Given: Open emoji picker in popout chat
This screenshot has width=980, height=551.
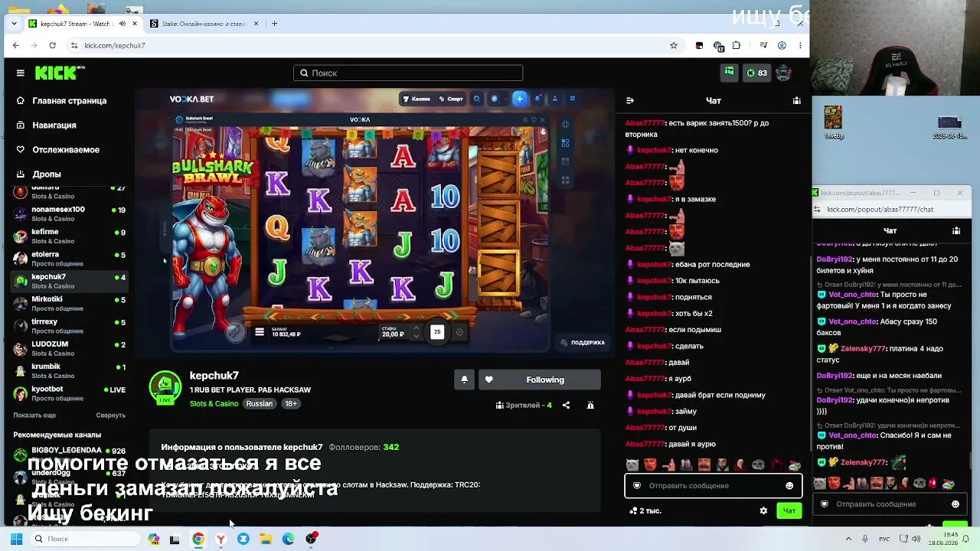Looking at the screenshot, I should (955, 504).
